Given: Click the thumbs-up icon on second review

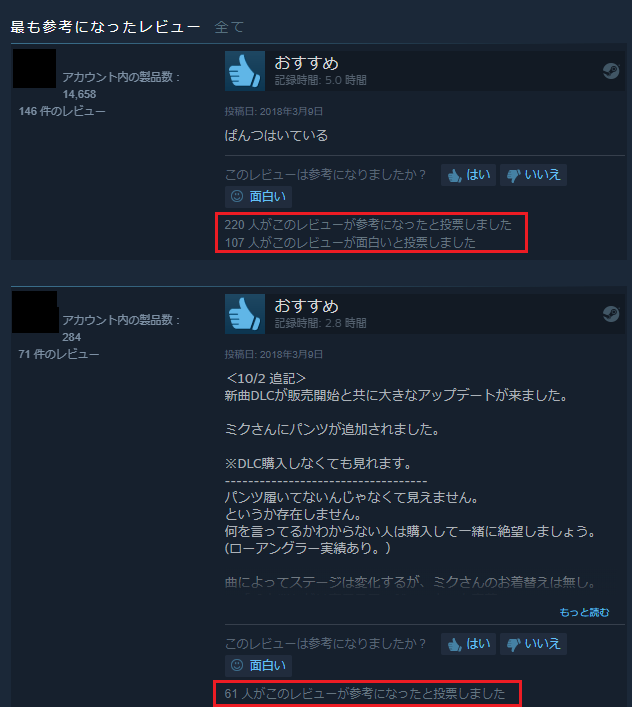Looking at the screenshot, I should click(245, 314).
